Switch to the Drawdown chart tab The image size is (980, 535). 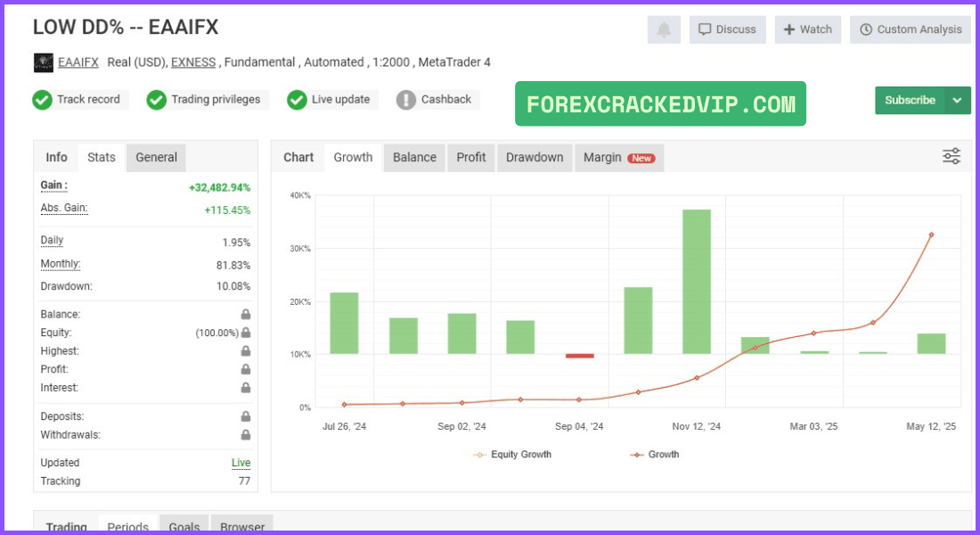pyautogui.click(x=535, y=158)
